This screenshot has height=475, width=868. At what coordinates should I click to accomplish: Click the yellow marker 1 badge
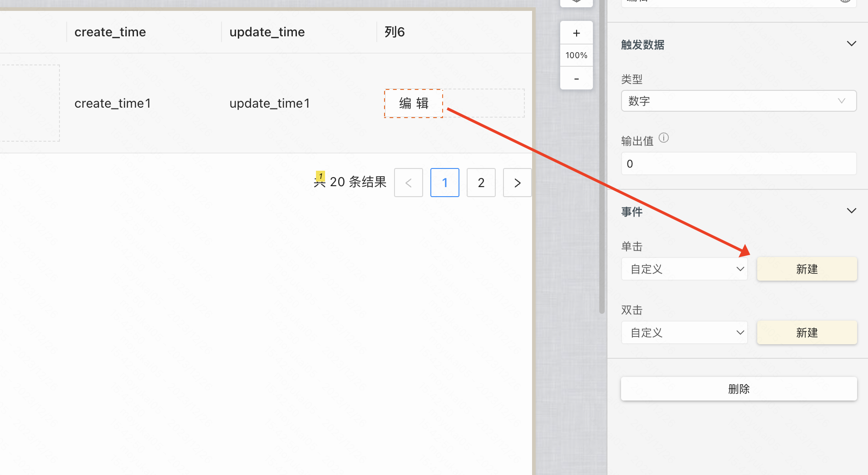pyautogui.click(x=321, y=176)
